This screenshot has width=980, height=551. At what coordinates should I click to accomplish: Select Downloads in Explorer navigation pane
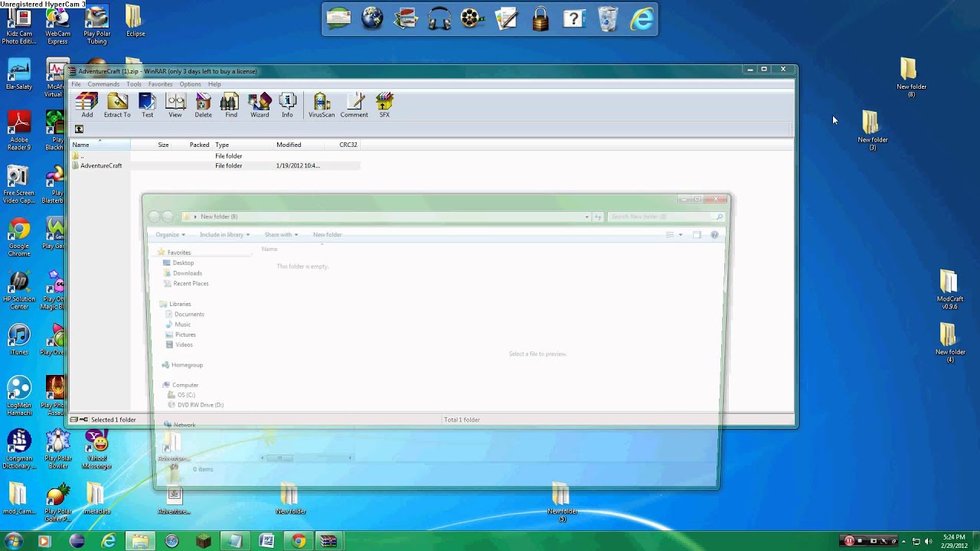coord(187,273)
